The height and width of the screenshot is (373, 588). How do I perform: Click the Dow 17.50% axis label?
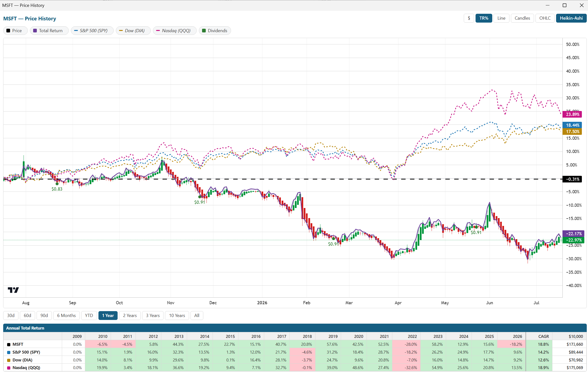coord(572,131)
